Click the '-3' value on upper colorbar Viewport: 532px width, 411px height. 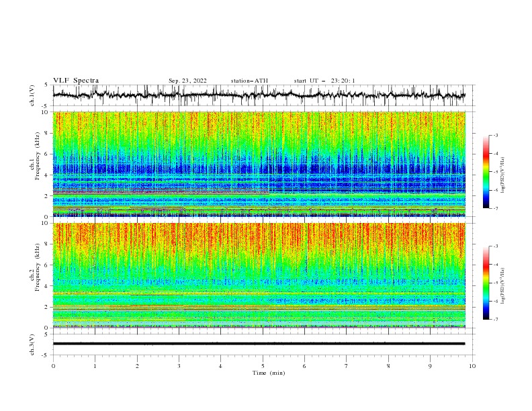click(496, 135)
